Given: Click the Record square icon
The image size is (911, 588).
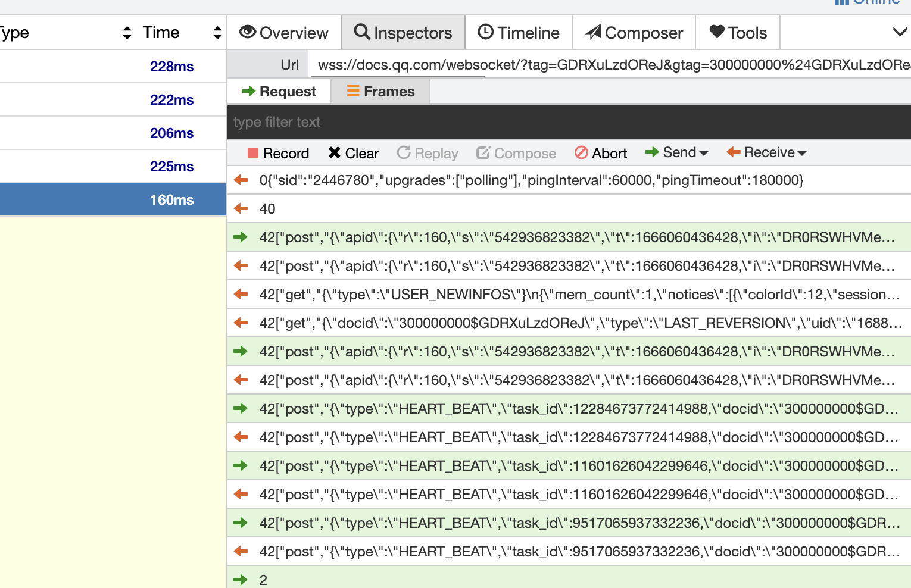Looking at the screenshot, I should pos(252,153).
